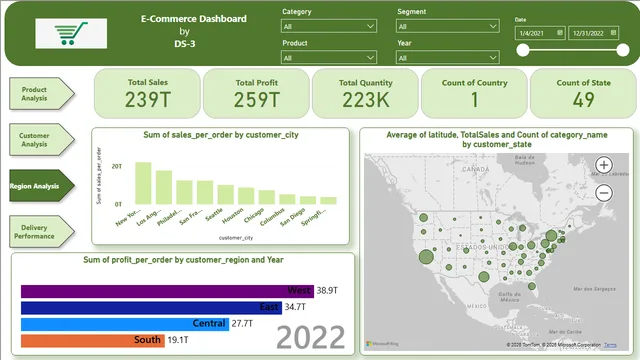This screenshot has width=640, height=360.
Task: Switch to Customer Analysis page
Action: click(42, 140)
